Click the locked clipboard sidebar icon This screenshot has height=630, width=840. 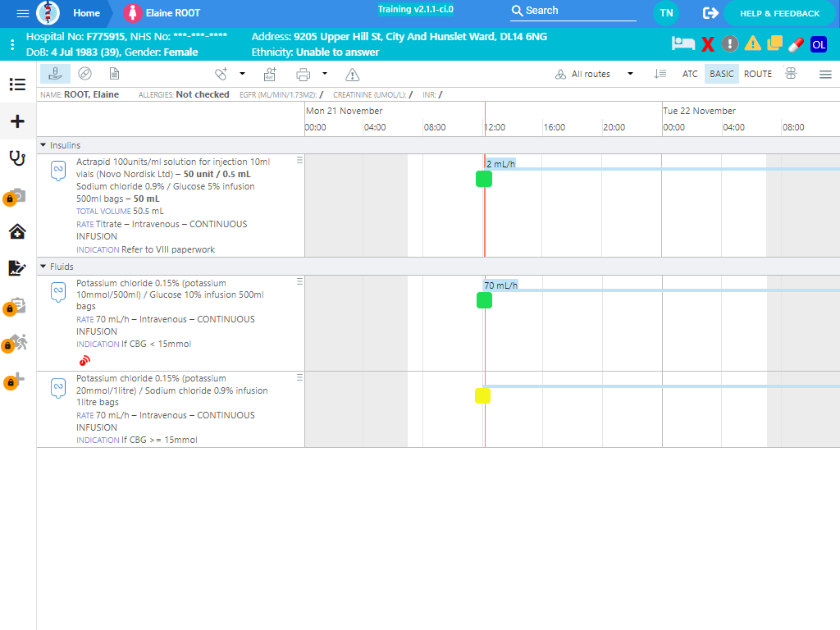point(15,307)
